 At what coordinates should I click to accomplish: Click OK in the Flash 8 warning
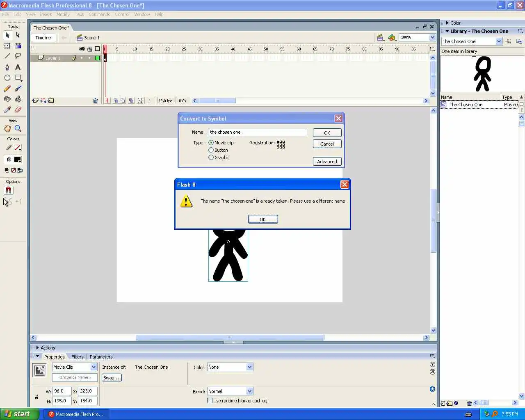pos(263,219)
